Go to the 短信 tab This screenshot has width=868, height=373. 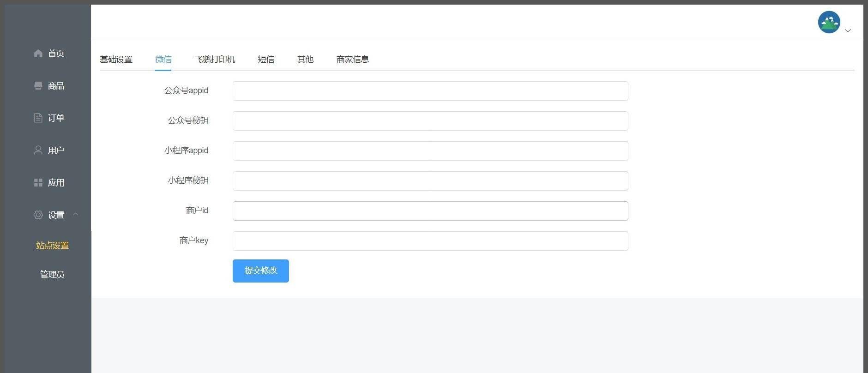coord(266,60)
